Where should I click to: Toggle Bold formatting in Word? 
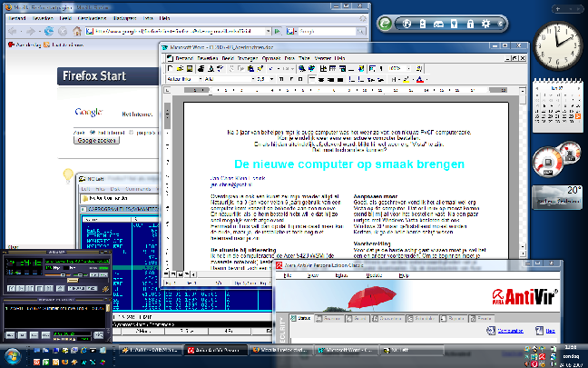(281, 79)
